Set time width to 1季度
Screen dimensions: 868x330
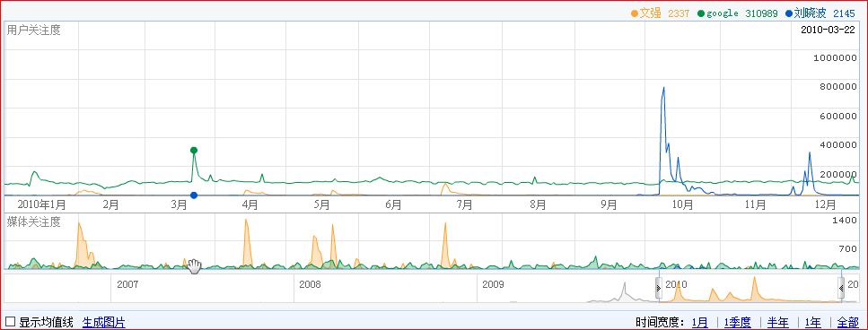point(737,322)
